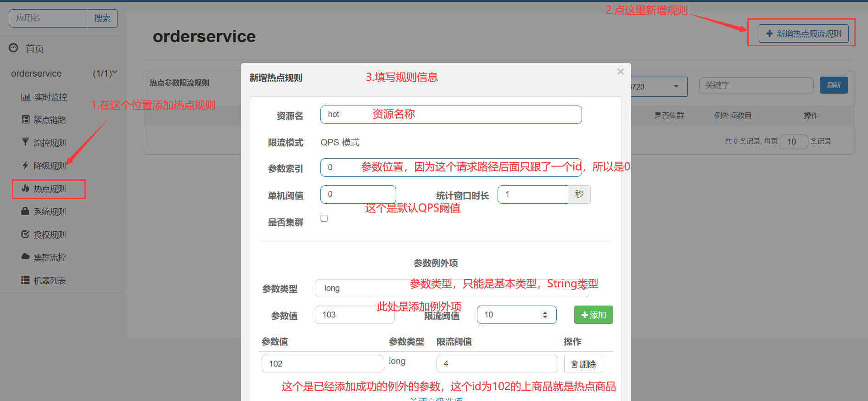Open 流控规则 menu item
This screenshot has width=868, height=401.
[50, 143]
